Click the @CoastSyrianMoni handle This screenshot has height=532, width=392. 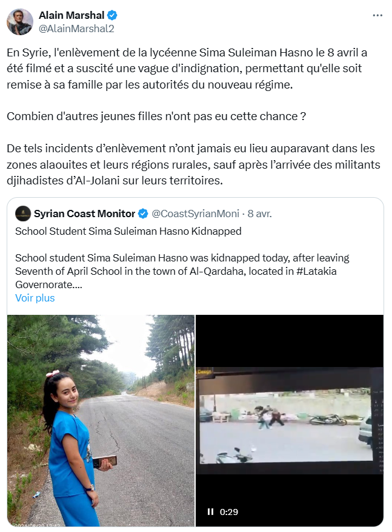[196, 214]
